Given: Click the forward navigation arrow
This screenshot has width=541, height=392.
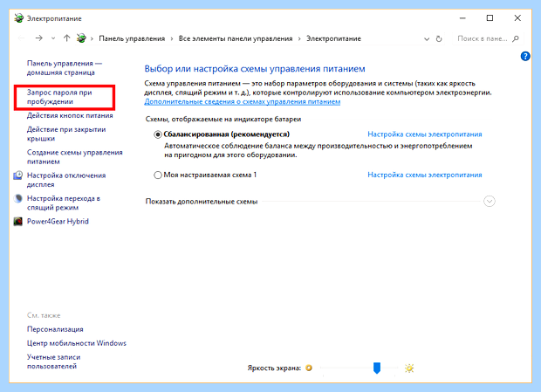Looking at the screenshot, I should coord(38,38).
